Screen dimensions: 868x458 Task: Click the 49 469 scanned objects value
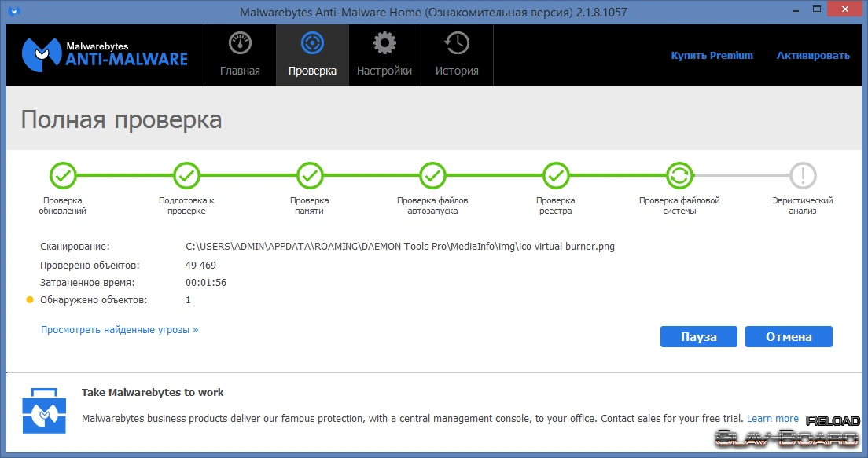200,266
